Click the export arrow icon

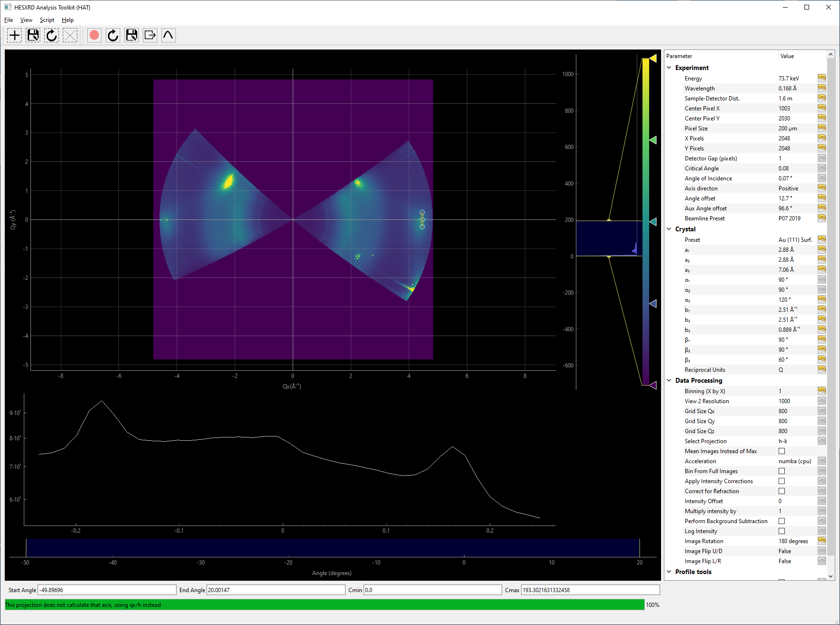click(x=150, y=35)
